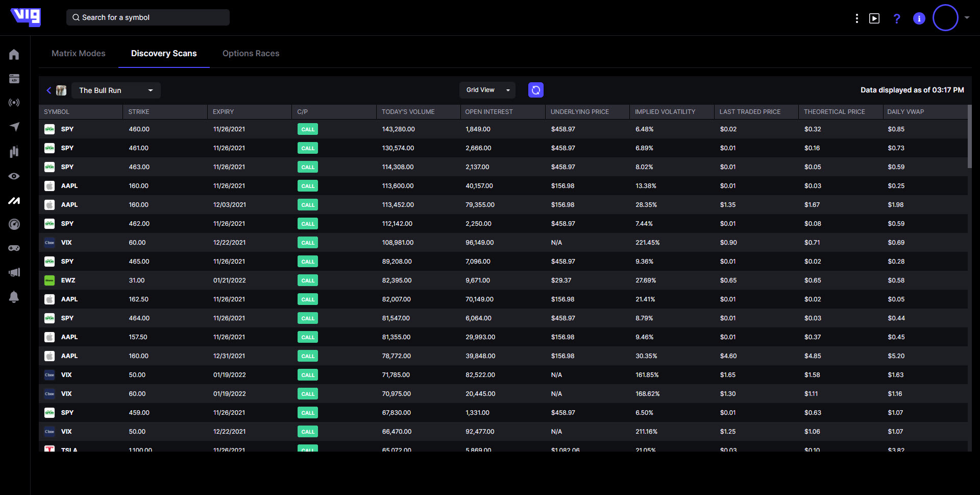Click expiry 01/21/2022 in EWZ row
This screenshot has width=980, height=495.
click(x=230, y=280)
